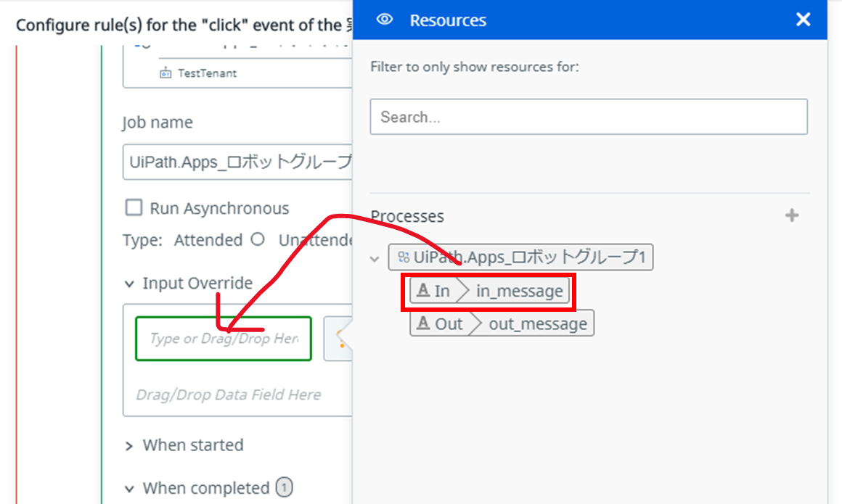Click the Drag/Drop Data Field Here area
The image size is (842, 504).
click(228, 394)
